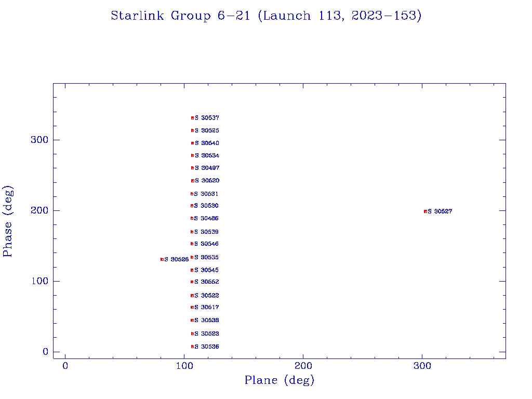Select the label text S 30537

[x=207, y=118]
